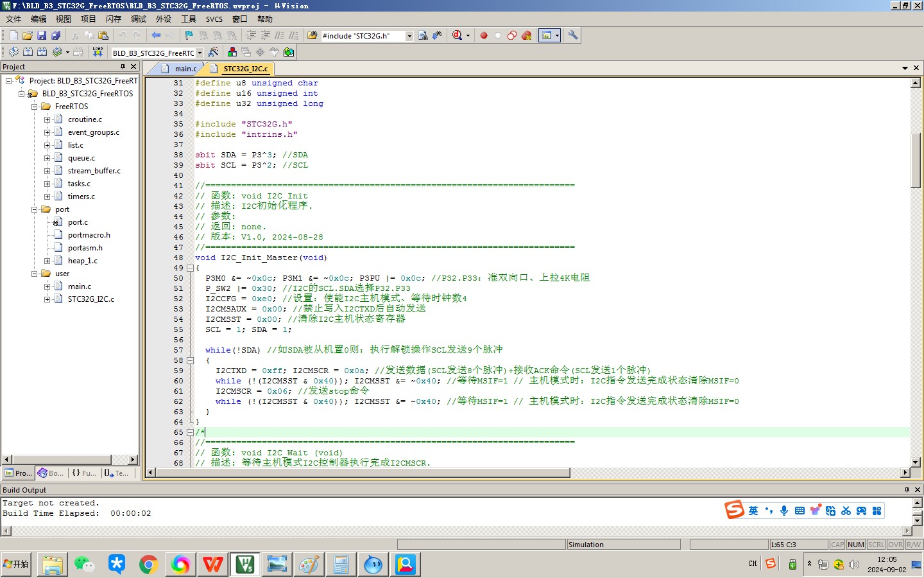Click the Windows Start button 开始
The image size is (924, 578).
[x=16, y=564]
